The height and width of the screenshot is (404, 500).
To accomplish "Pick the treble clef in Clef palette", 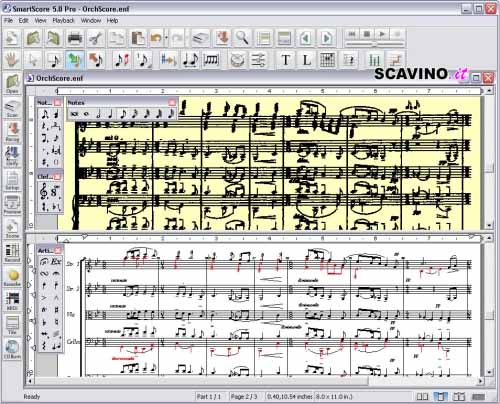I will tap(44, 192).
